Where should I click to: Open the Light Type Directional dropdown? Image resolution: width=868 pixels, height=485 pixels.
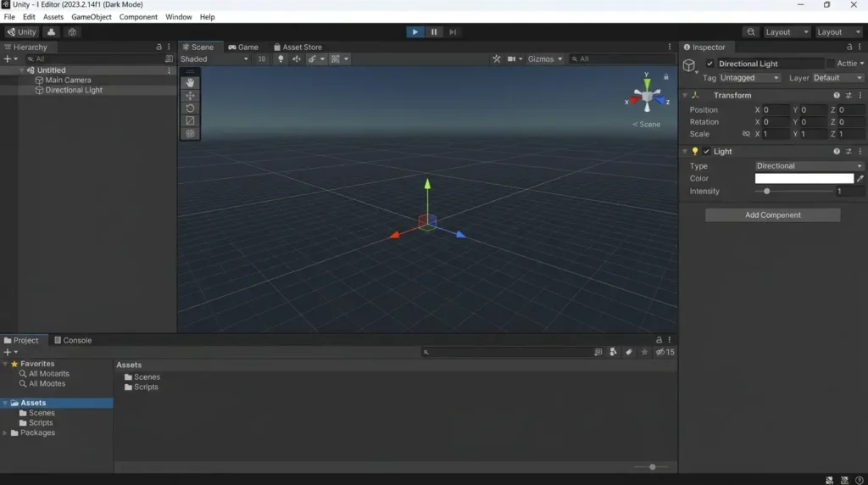click(x=810, y=166)
